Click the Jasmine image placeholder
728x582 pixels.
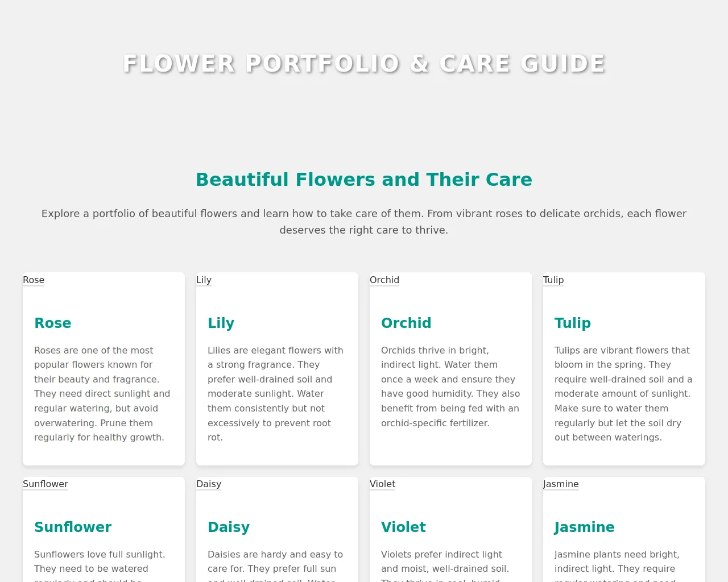click(561, 484)
